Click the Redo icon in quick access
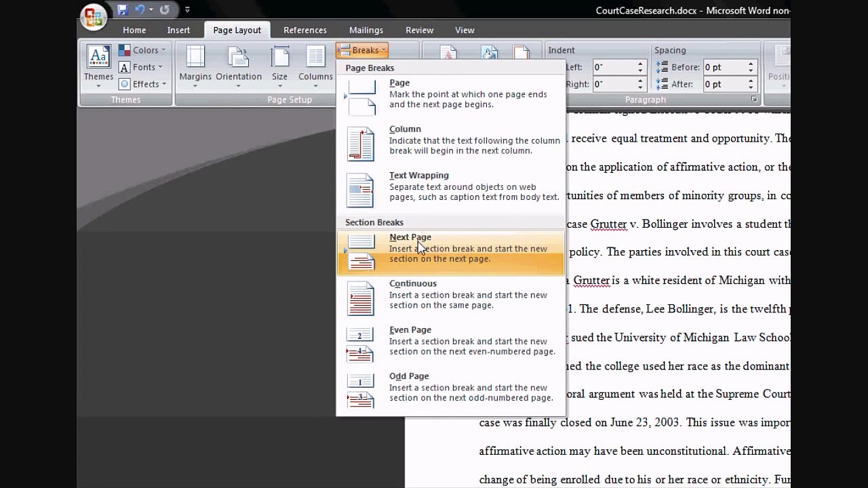 click(165, 10)
